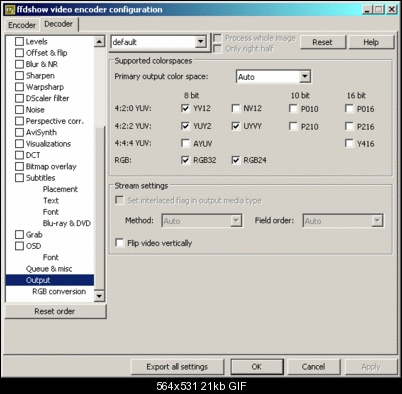Open Help for this page
Image resolution: width=402 pixels, height=394 pixels.
point(371,42)
